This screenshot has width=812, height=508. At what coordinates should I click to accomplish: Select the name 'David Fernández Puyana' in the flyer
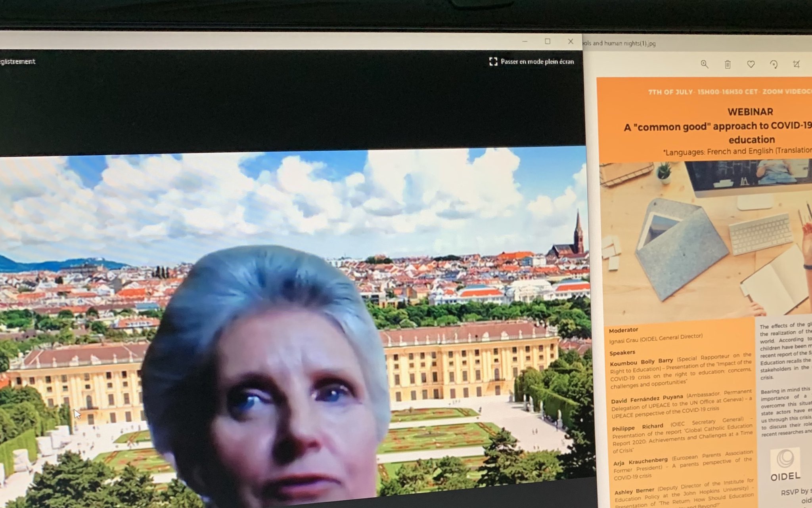(x=647, y=398)
